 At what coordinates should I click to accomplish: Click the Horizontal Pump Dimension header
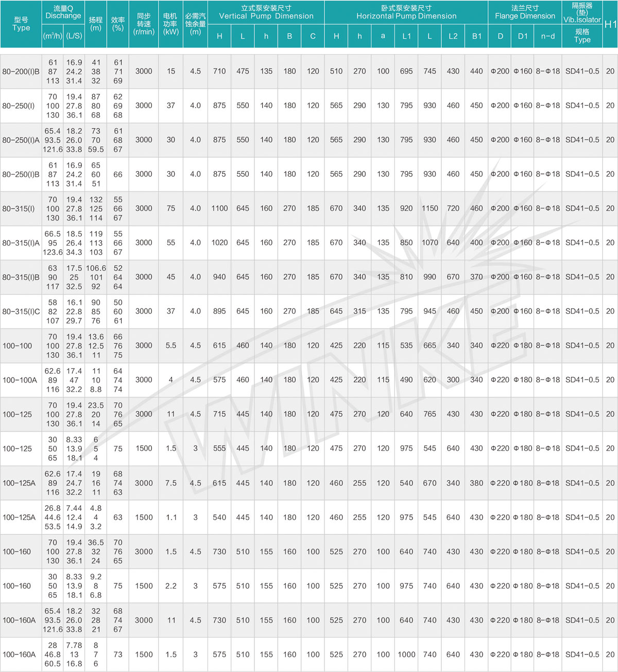click(406, 12)
